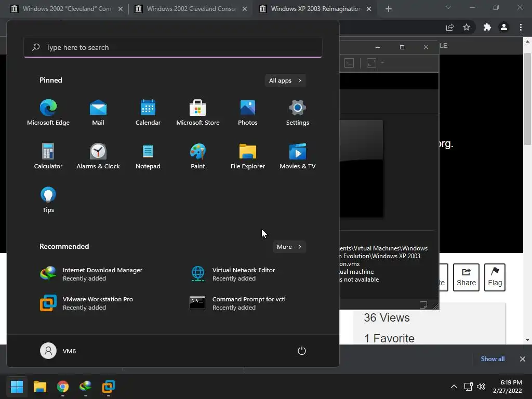Viewport: 532px width, 399px height.
Task: Click VMware full screen toolbar icon
Action: point(371,63)
